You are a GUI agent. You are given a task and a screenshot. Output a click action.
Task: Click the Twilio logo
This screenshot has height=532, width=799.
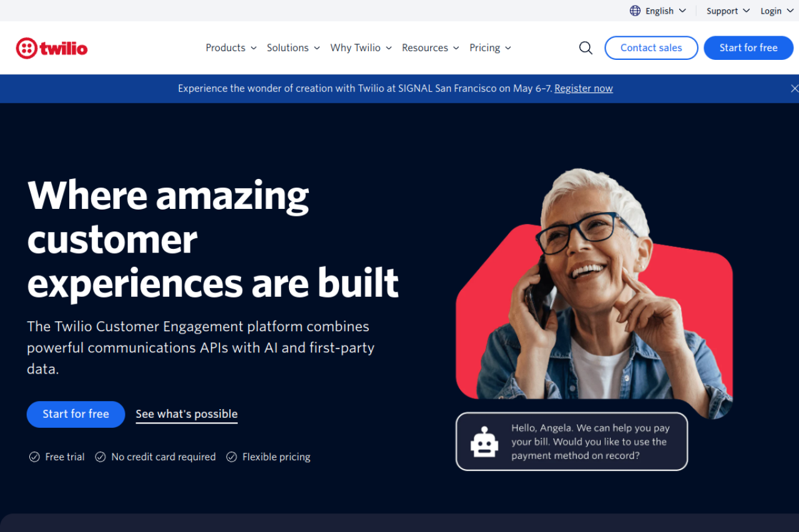52,48
